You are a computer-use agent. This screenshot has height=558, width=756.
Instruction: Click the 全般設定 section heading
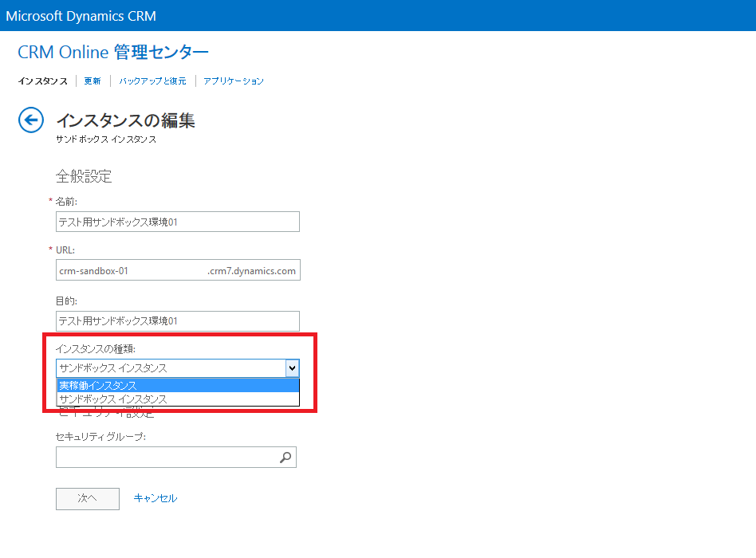click(84, 176)
